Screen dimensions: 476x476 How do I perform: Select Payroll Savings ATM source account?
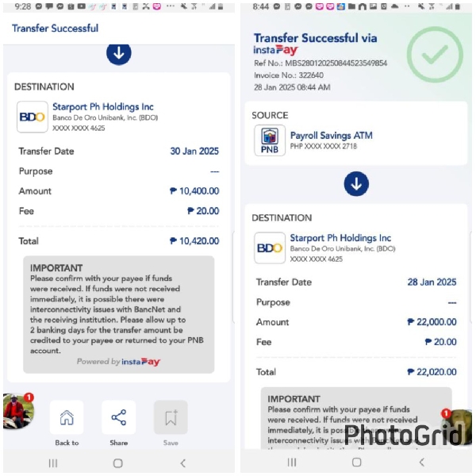tap(331, 136)
